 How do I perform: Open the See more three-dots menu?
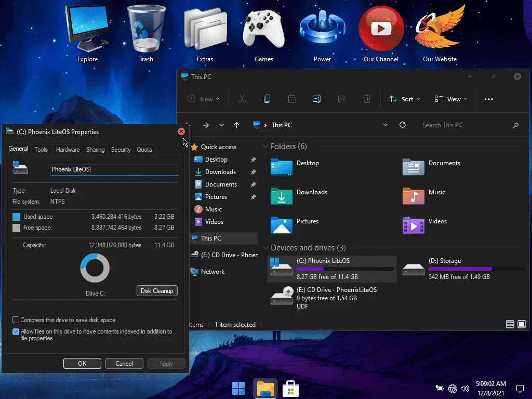[489, 99]
